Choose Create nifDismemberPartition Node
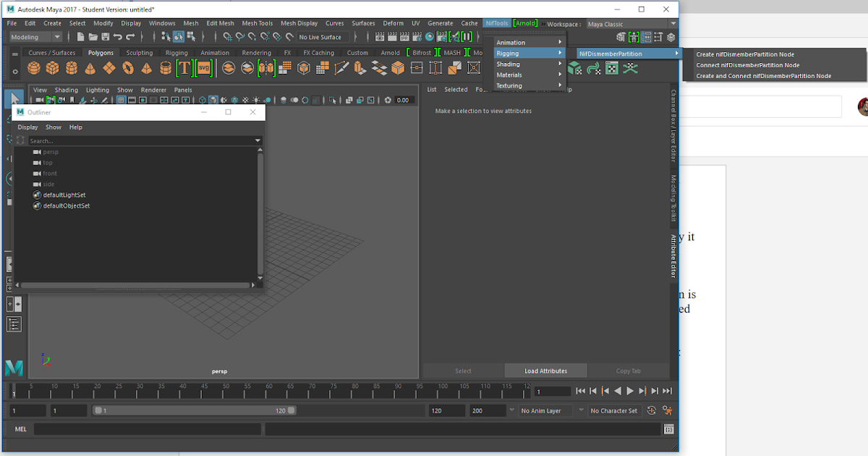 click(745, 54)
